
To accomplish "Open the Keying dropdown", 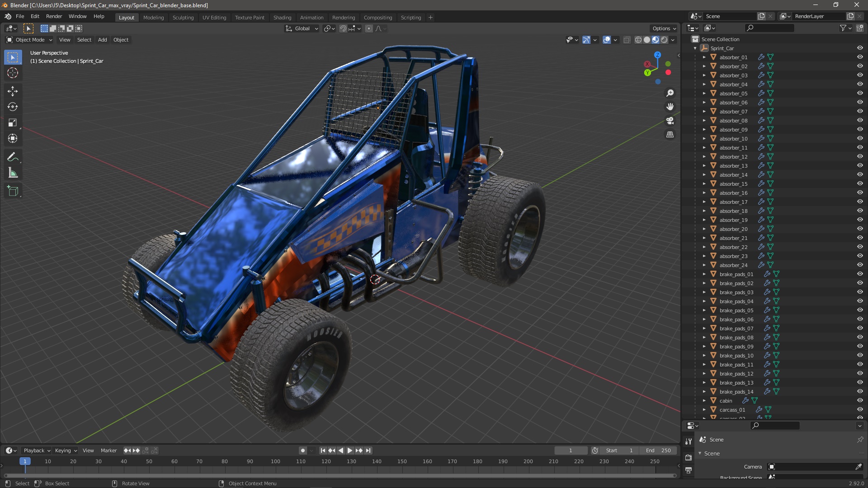I will pyautogui.click(x=66, y=450).
